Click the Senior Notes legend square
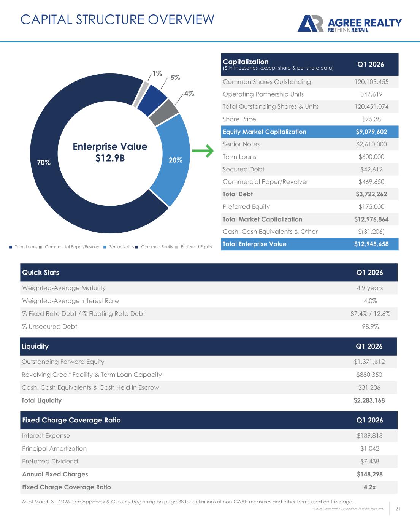The image size is (420, 519). point(105,247)
